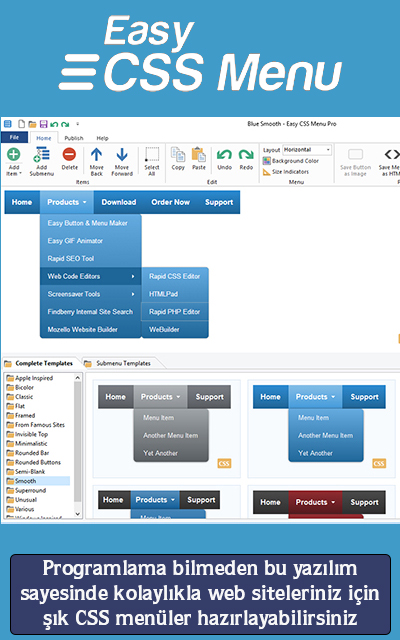
Task: Select Easy Button & Menu Maker item
Action: click(91, 223)
